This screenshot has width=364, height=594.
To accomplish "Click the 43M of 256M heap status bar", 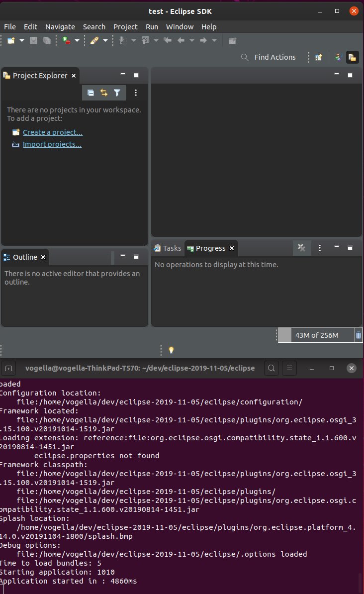I will tap(316, 335).
